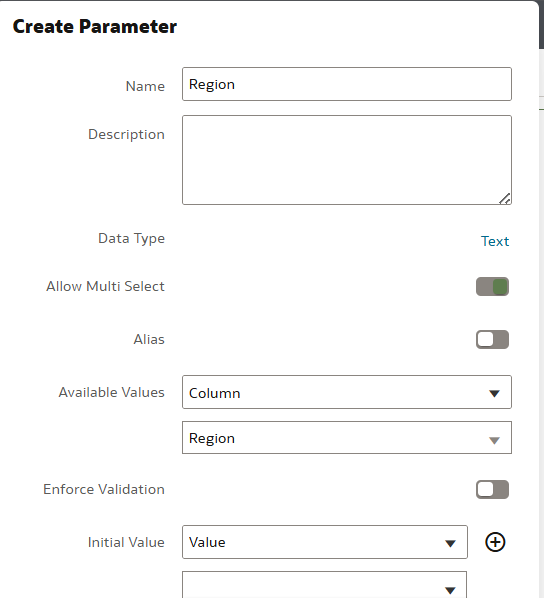Disable the Allow Multi Select toggle
This screenshot has width=544, height=598.
click(492, 286)
